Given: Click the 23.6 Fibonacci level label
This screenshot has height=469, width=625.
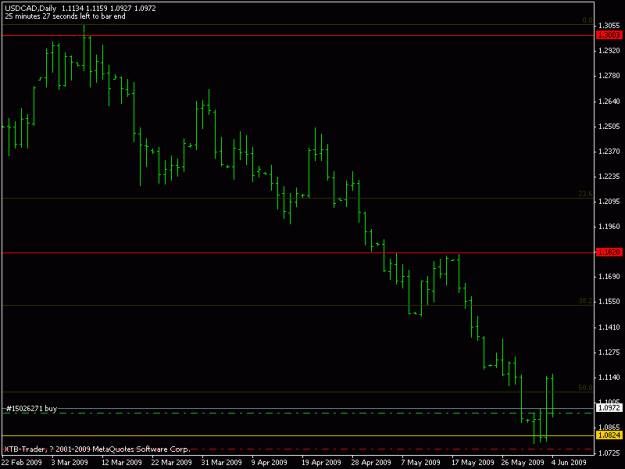Looking at the screenshot, I should point(585,194).
